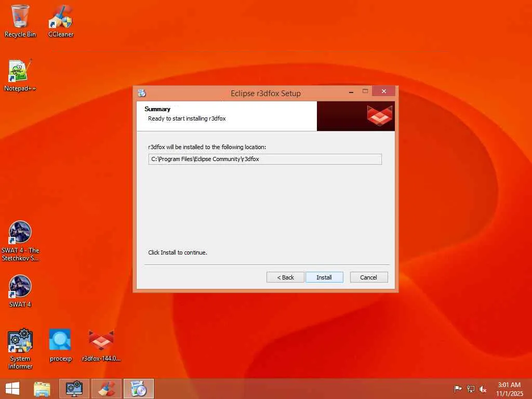This screenshot has width=532, height=399.
Task: Open the clock showing 3:01 AM
Action: click(x=509, y=389)
